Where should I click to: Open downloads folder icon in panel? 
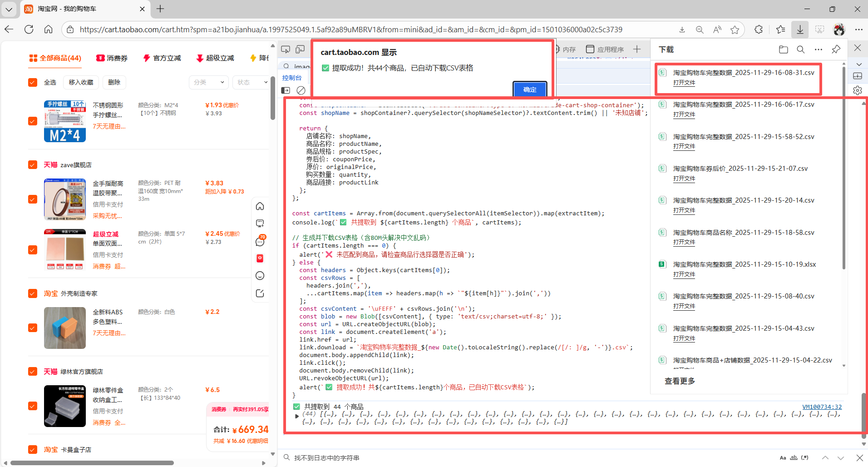(x=783, y=50)
